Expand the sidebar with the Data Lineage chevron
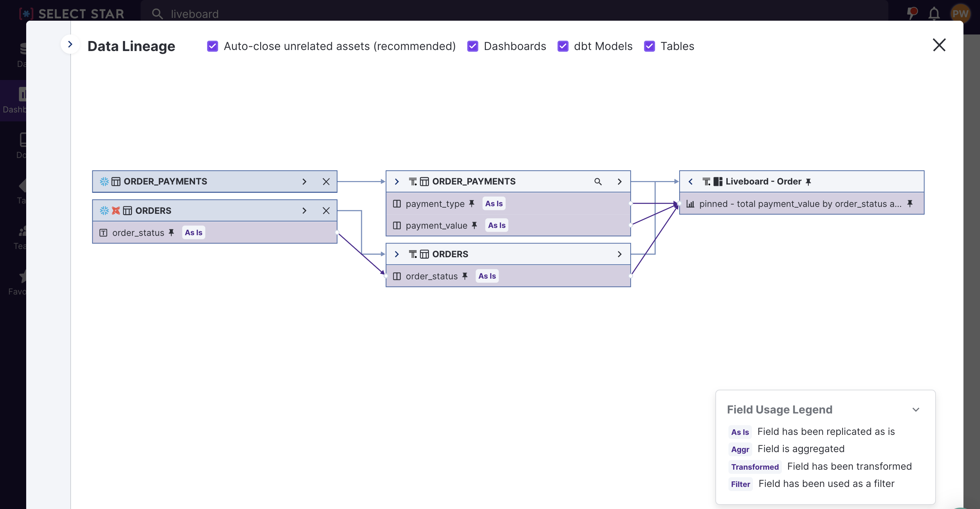This screenshot has height=509, width=980. [70, 44]
